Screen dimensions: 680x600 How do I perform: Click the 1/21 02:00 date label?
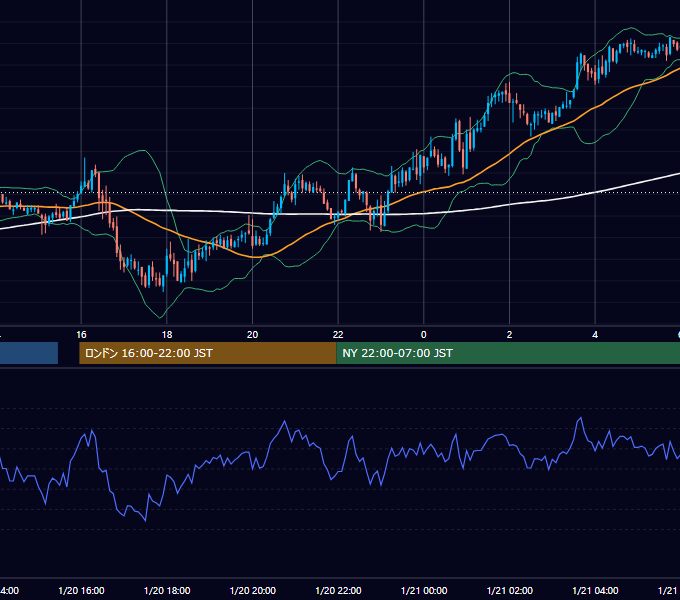pos(510,590)
